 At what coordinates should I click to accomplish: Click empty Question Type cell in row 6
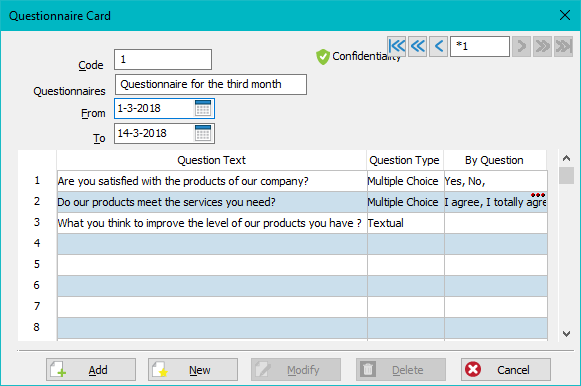[x=406, y=286]
